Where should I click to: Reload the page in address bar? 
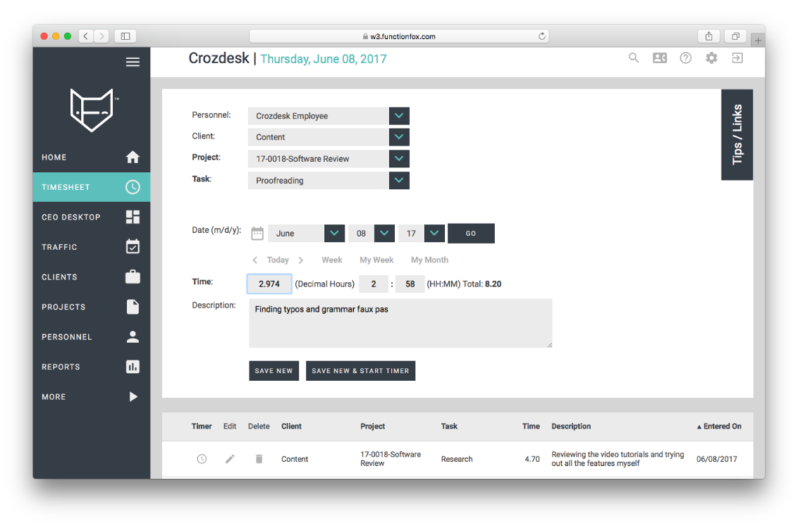point(541,36)
